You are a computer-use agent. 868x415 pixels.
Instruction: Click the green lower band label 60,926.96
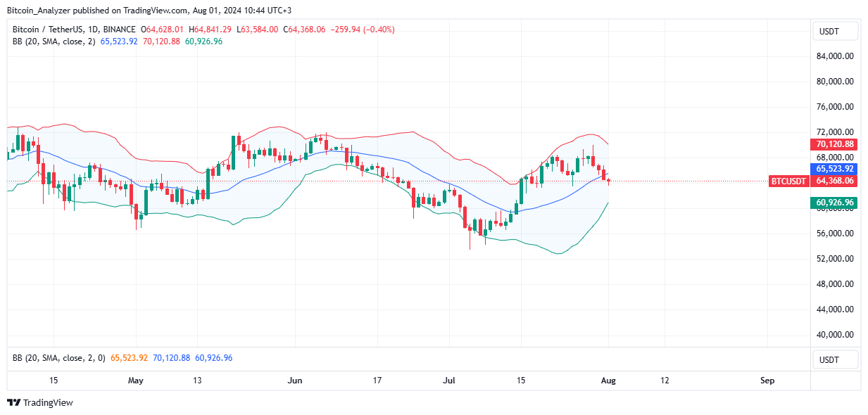click(x=834, y=202)
